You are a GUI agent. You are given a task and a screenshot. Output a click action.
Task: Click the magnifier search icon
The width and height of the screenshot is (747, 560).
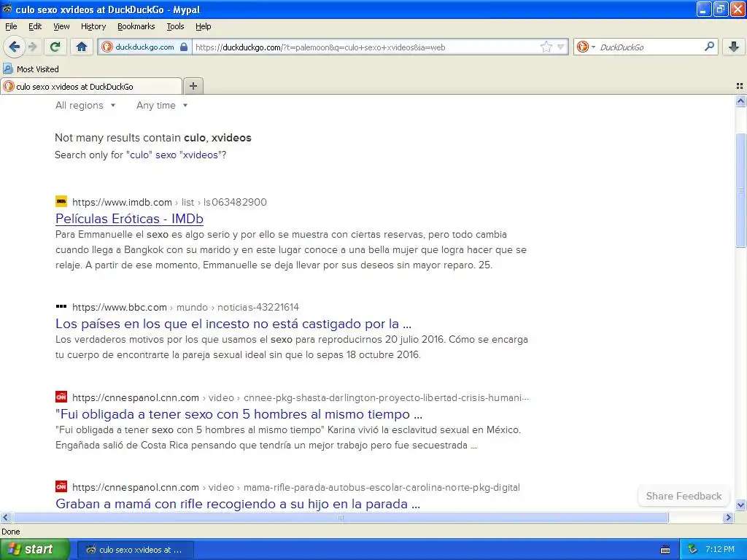tap(709, 47)
